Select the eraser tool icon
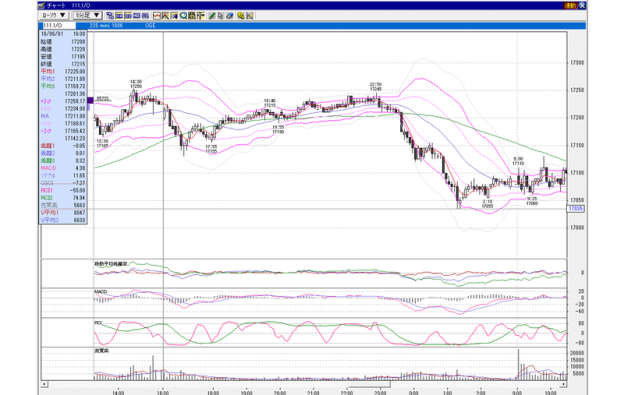Image resolution: width=624 pixels, height=395 pixels. click(x=230, y=16)
